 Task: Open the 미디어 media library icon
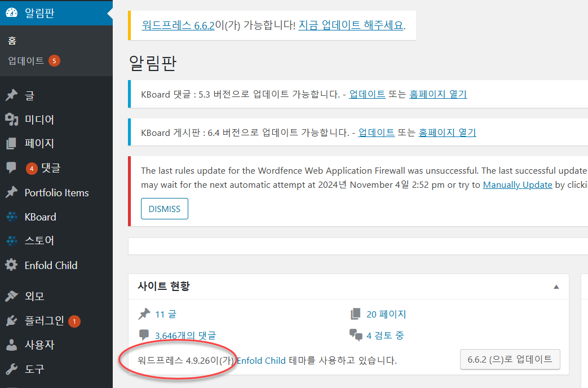point(12,119)
